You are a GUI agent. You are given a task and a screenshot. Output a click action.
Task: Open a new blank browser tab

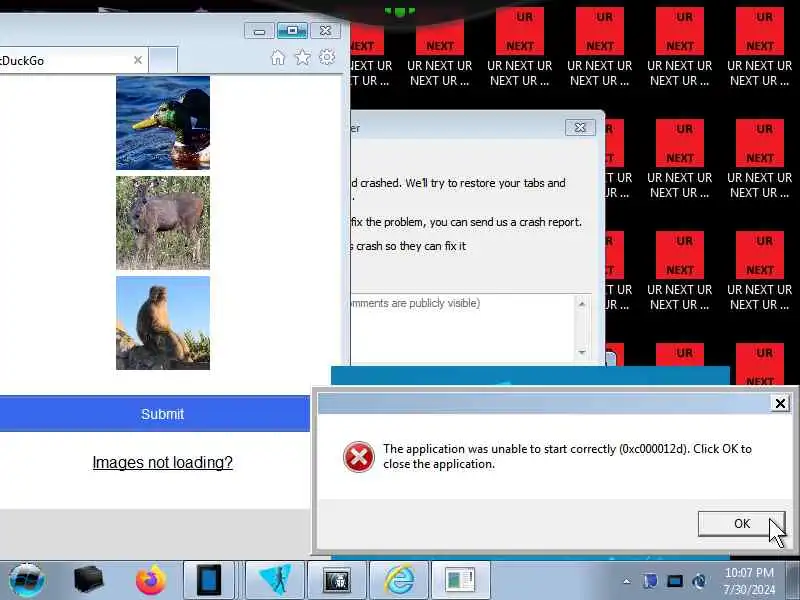click(163, 60)
